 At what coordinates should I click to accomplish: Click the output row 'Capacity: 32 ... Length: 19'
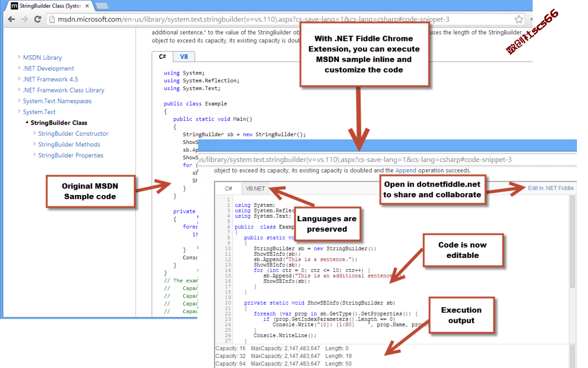click(283, 356)
